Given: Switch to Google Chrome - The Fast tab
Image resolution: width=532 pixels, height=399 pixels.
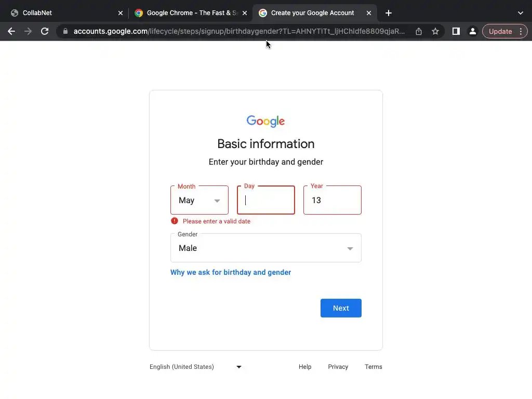Looking at the screenshot, I should [191, 13].
